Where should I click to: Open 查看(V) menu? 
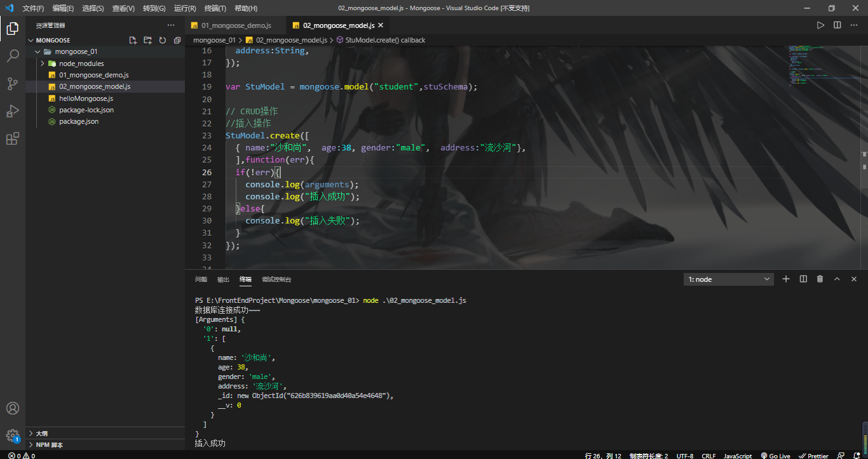[123, 8]
